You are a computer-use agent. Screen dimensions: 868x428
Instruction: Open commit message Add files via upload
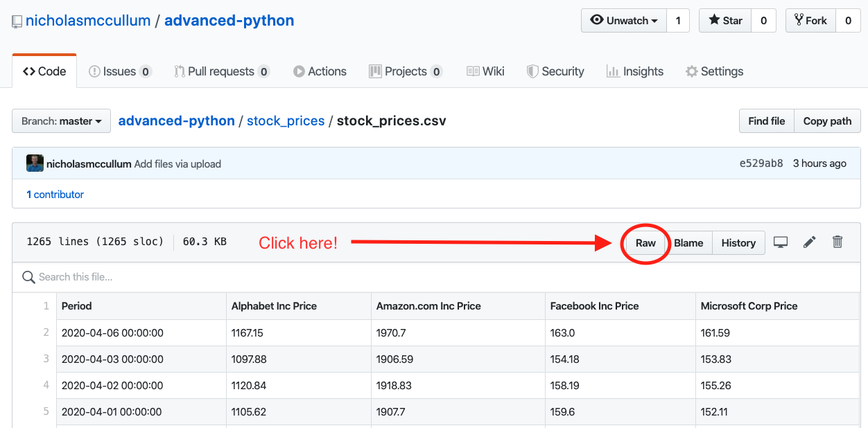coord(177,164)
